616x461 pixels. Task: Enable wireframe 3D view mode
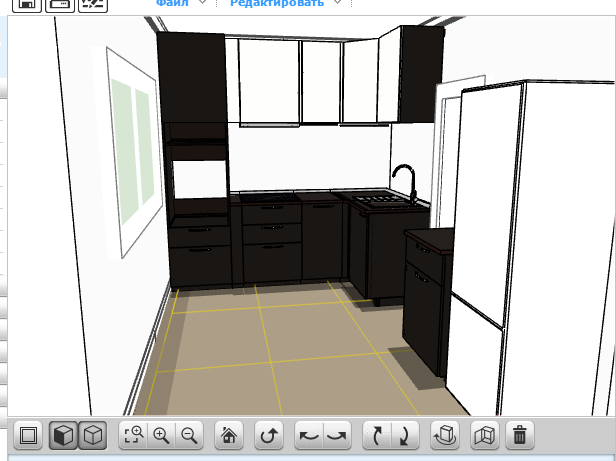click(x=92, y=436)
